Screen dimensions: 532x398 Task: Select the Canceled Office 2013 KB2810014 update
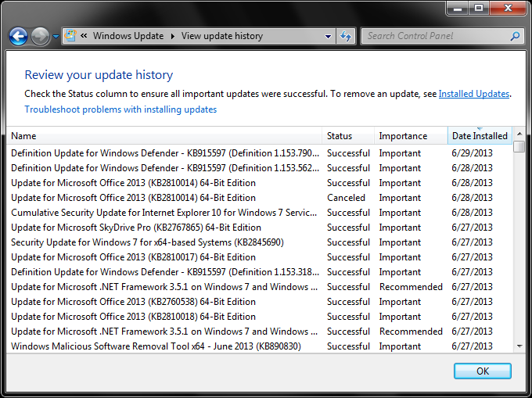click(133, 198)
